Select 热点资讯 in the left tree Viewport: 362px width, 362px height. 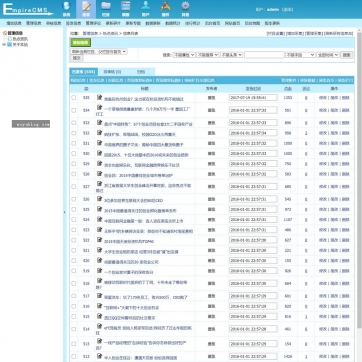pos(20,39)
